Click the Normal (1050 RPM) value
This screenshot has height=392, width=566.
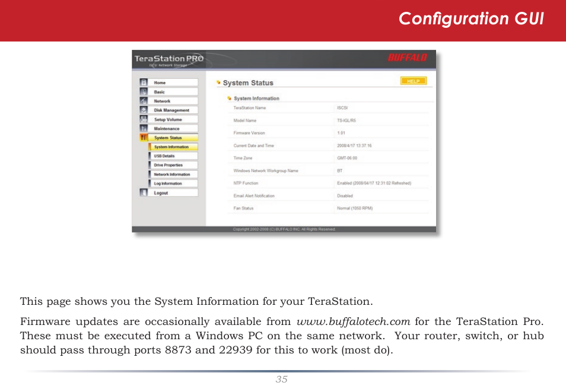tap(355, 208)
